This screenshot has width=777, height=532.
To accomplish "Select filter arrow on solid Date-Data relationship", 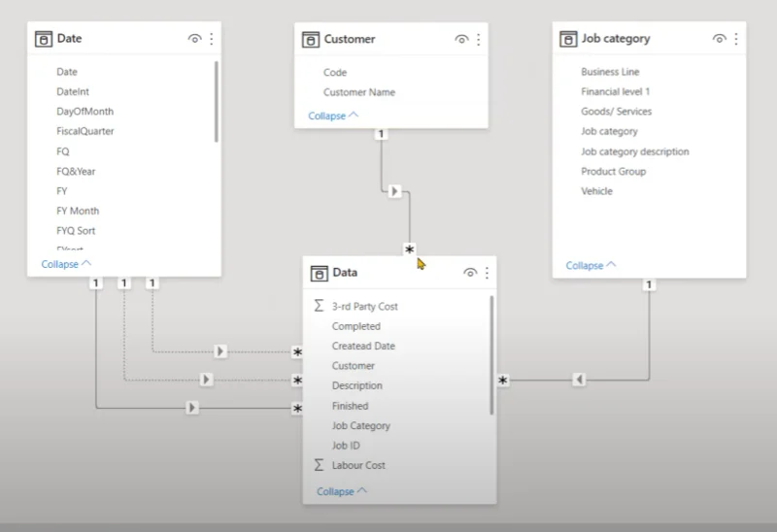I will pos(191,408).
